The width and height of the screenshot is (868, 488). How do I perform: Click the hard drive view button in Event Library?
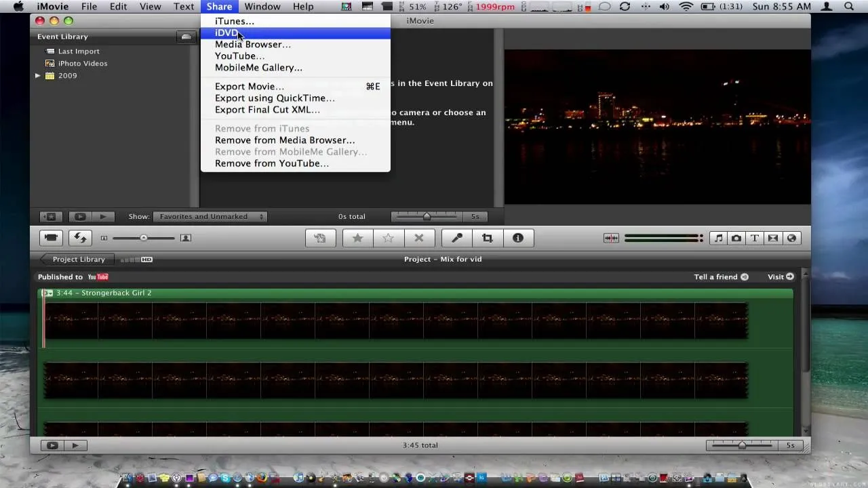point(186,37)
